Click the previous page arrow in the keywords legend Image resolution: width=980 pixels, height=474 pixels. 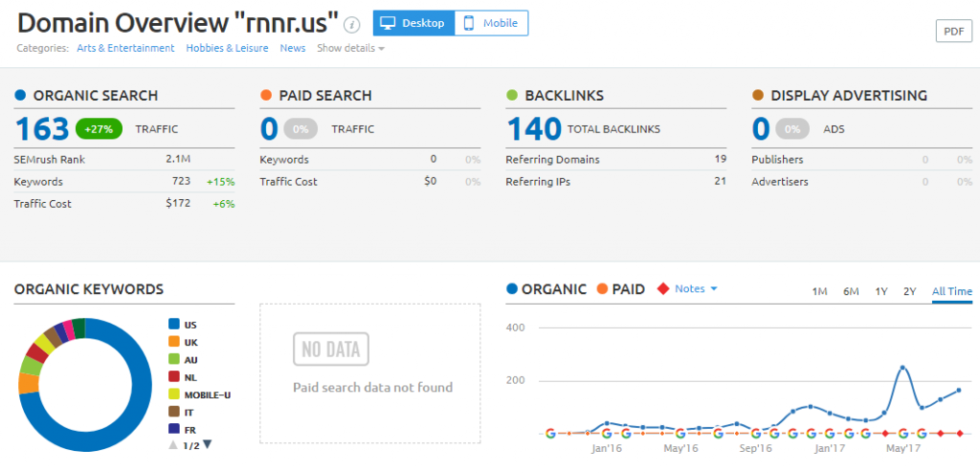[173, 443]
